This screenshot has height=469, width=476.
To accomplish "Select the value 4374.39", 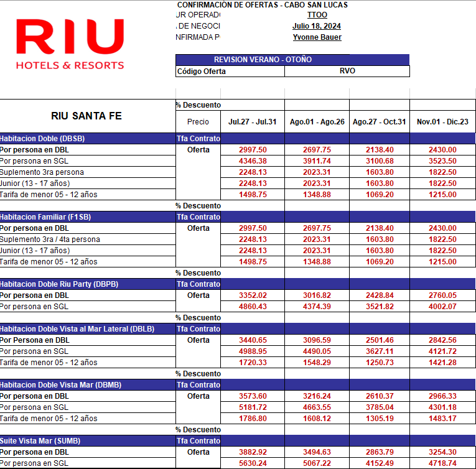I will (x=317, y=307).
